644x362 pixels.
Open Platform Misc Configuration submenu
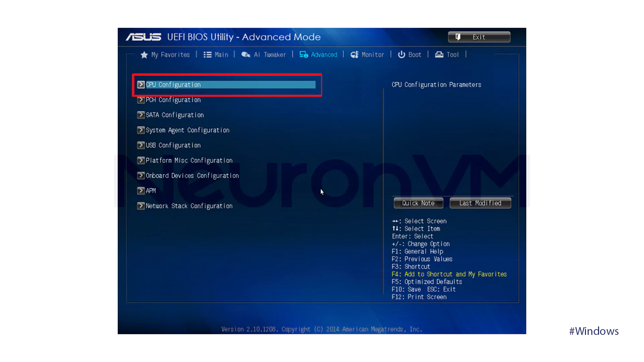(x=185, y=161)
